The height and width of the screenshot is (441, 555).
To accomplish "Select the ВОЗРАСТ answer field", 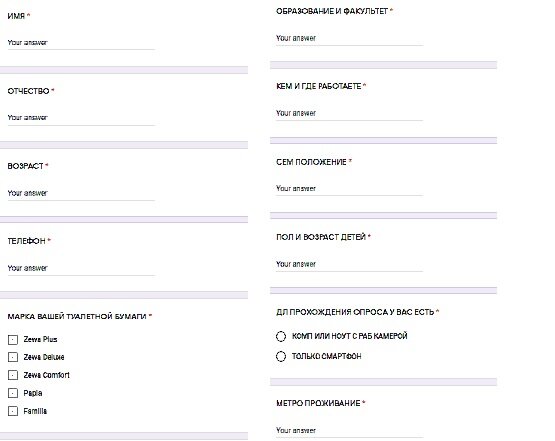I will pos(81,193).
